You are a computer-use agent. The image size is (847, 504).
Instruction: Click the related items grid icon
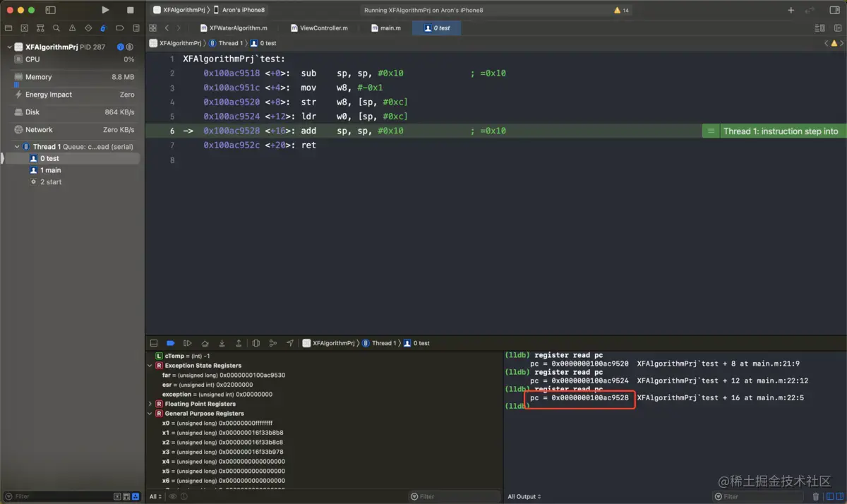(152, 28)
